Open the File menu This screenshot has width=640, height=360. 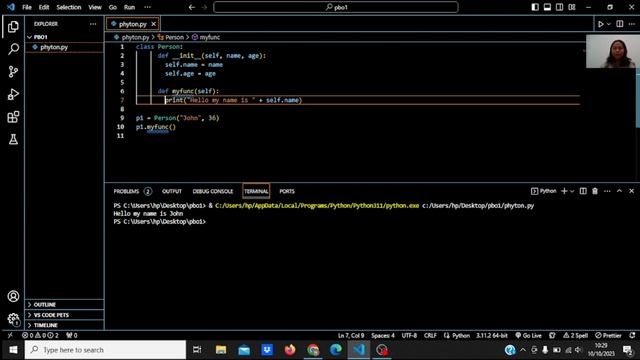tap(27, 7)
